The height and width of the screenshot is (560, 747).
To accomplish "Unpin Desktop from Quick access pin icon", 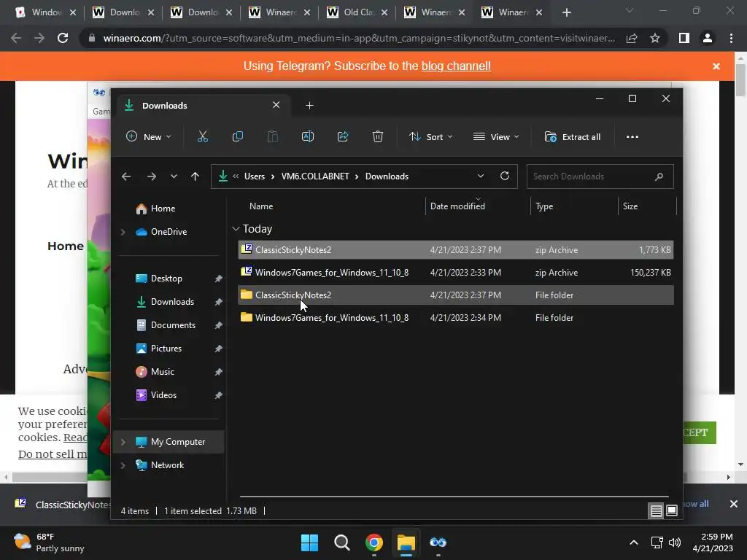I will click(x=218, y=279).
